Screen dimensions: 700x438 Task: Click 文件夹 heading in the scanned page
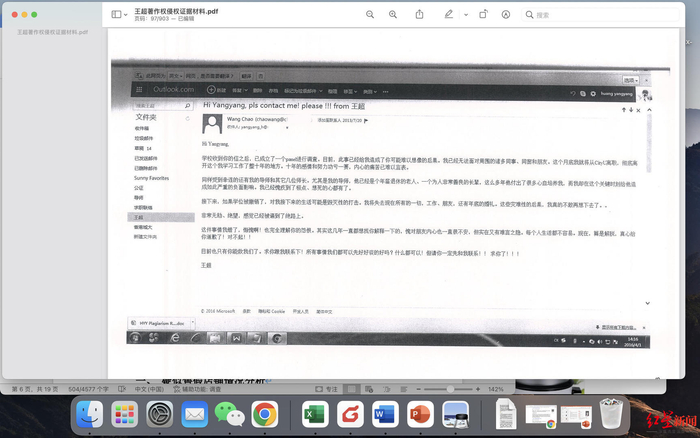(146, 117)
